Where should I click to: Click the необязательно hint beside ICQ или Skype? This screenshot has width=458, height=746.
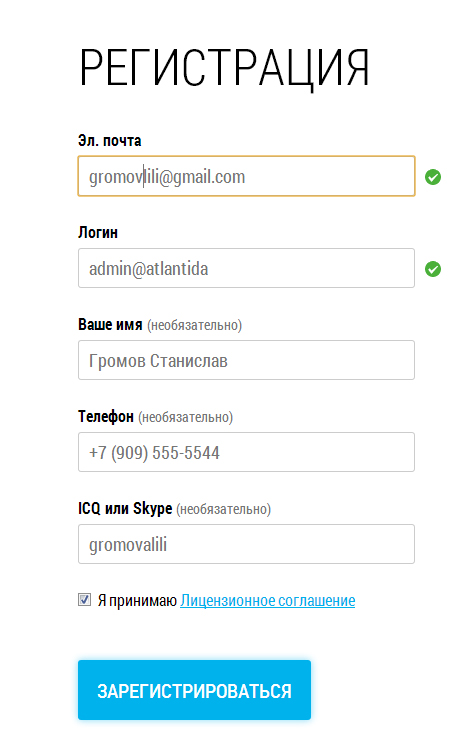[x=224, y=509]
